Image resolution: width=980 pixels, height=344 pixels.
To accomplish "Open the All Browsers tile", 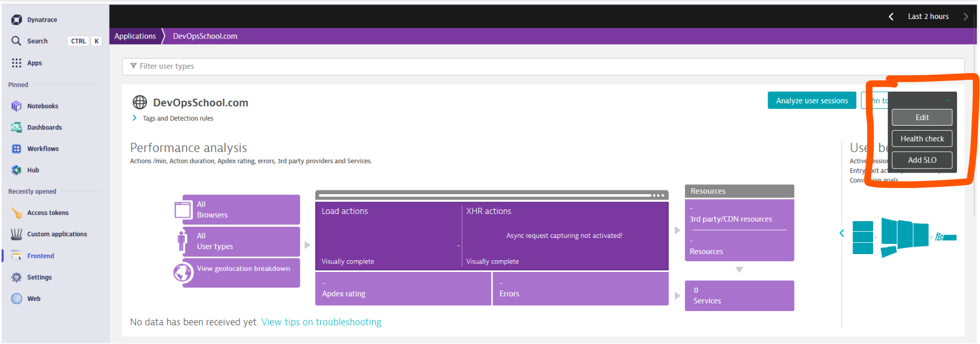I will [242, 209].
